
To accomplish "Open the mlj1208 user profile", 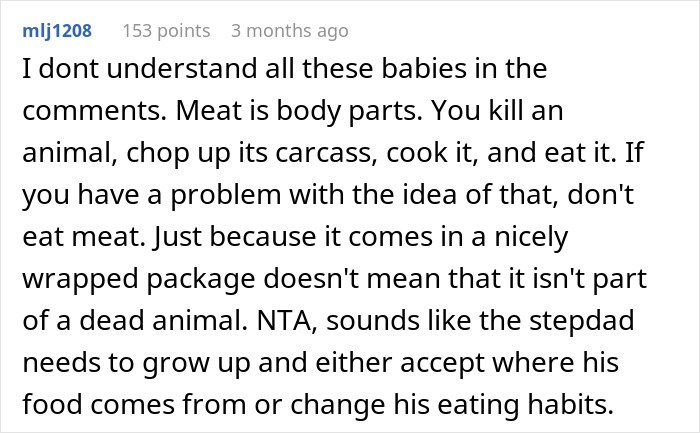I will pos(58,31).
